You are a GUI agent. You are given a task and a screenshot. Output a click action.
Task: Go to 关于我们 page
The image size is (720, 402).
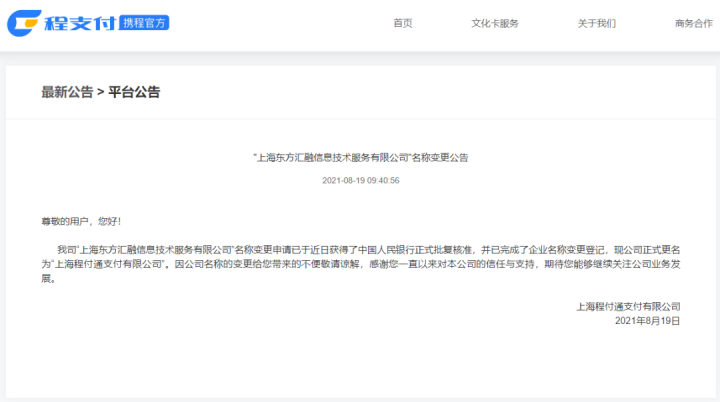tap(596, 23)
